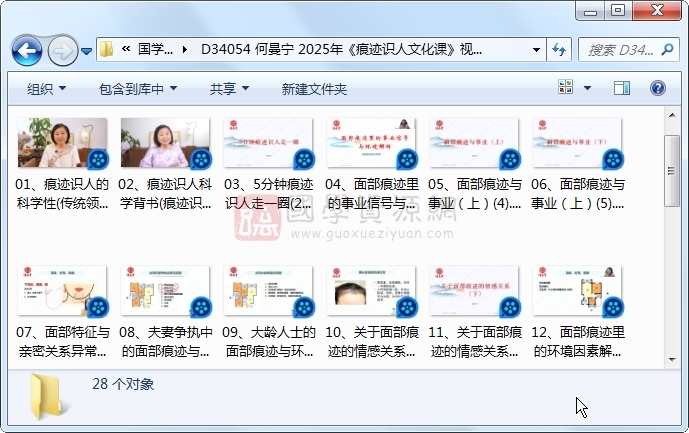Select video thumbnail 02、痕迹识人科学背书
This screenshot has width=689, height=433.
[x=165, y=142]
